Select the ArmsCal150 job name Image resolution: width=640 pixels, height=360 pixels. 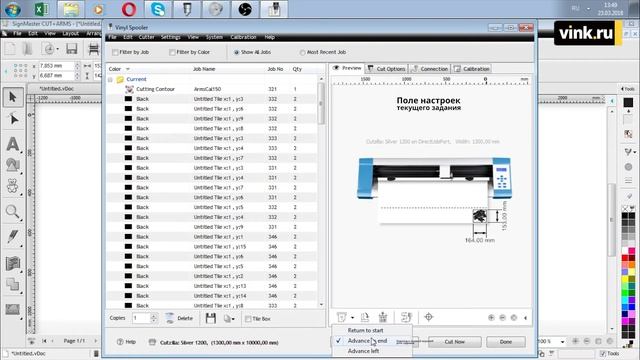click(x=207, y=89)
